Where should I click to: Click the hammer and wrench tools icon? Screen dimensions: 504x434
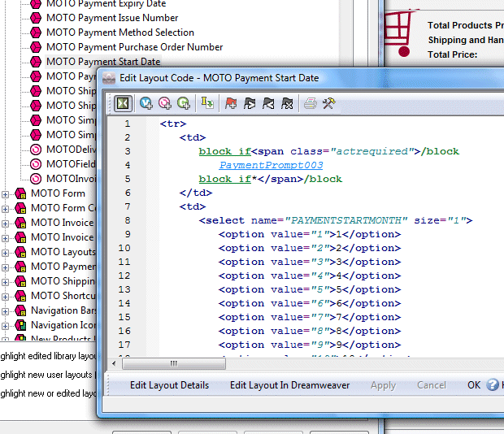coord(329,103)
